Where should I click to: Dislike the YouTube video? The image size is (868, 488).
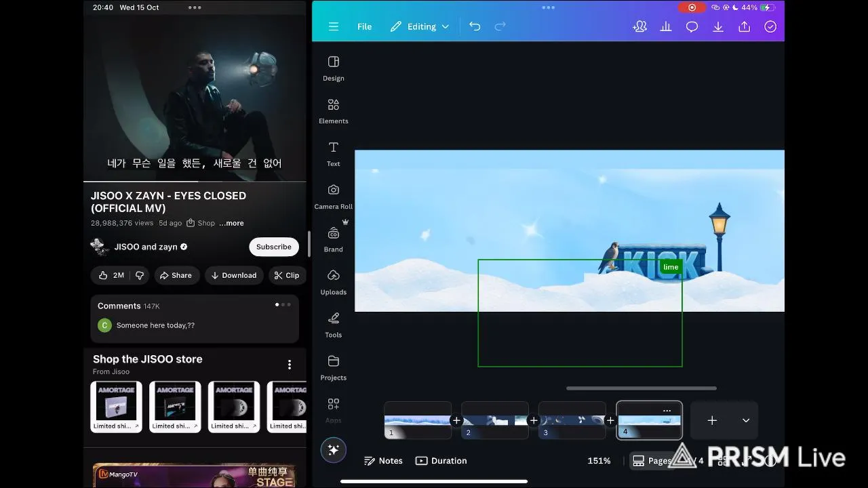click(140, 275)
